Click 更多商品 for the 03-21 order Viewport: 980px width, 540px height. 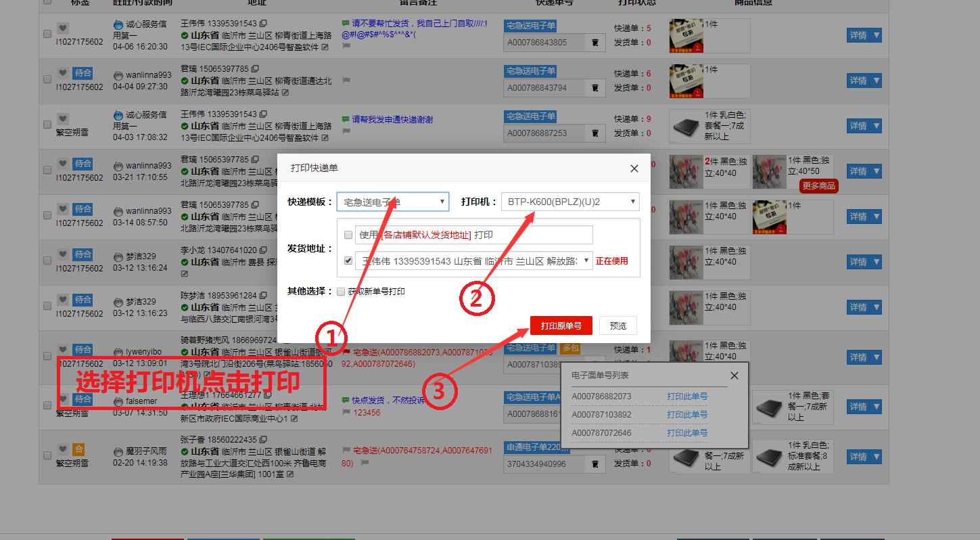[818, 185]
